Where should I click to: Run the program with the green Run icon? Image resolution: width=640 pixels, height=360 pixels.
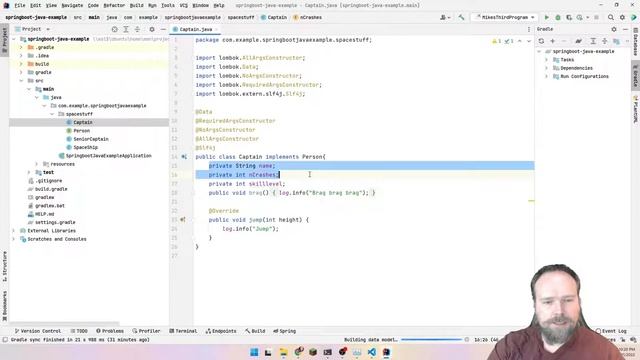point(547,18)
